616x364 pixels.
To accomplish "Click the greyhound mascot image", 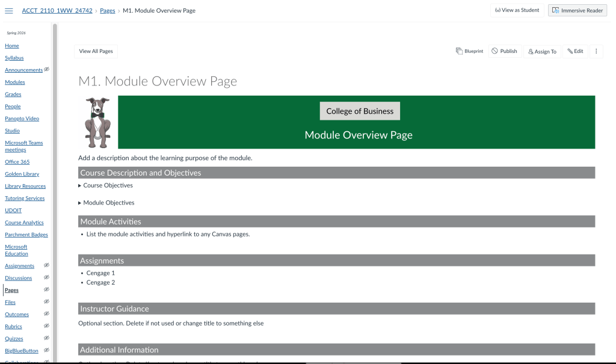I will [x=97, y=122].
